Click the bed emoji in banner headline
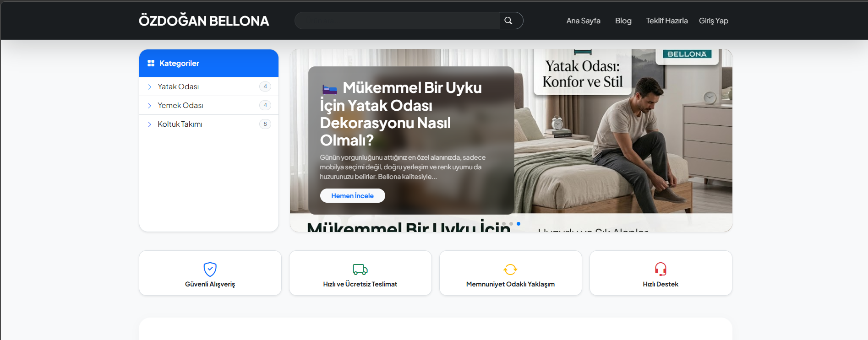The height and width of the screenshot is (340, 868). pos(329,89)
